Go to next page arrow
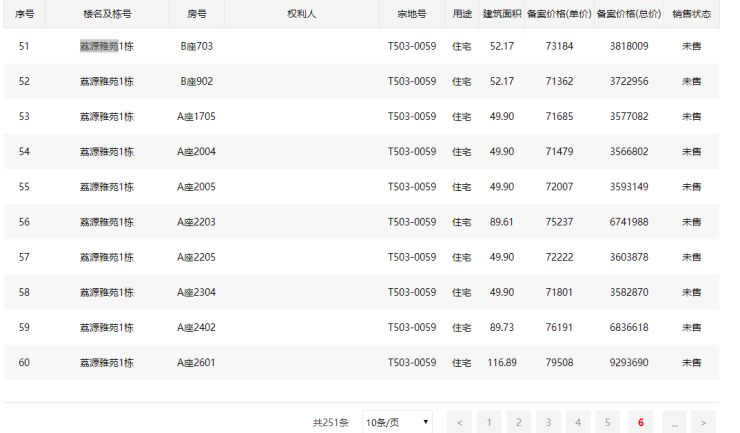The image size is (740, 433). click(x=704, y=422)
